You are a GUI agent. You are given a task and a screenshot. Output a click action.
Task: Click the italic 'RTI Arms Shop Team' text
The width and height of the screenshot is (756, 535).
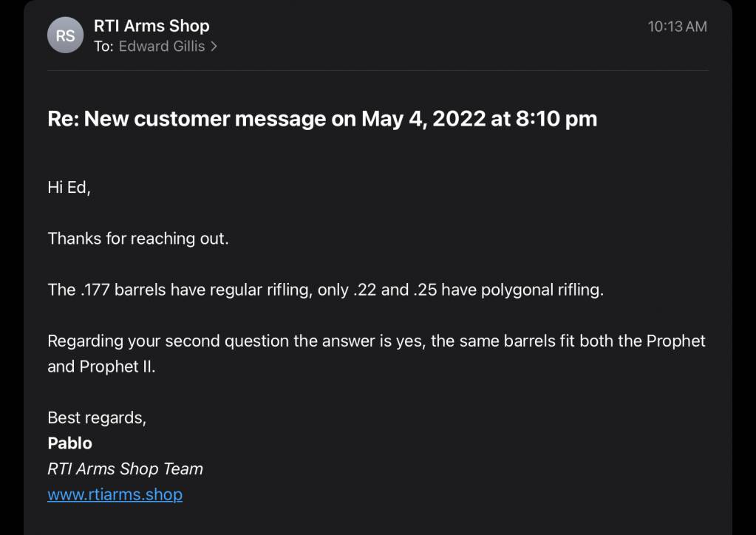tap(125, 468)
